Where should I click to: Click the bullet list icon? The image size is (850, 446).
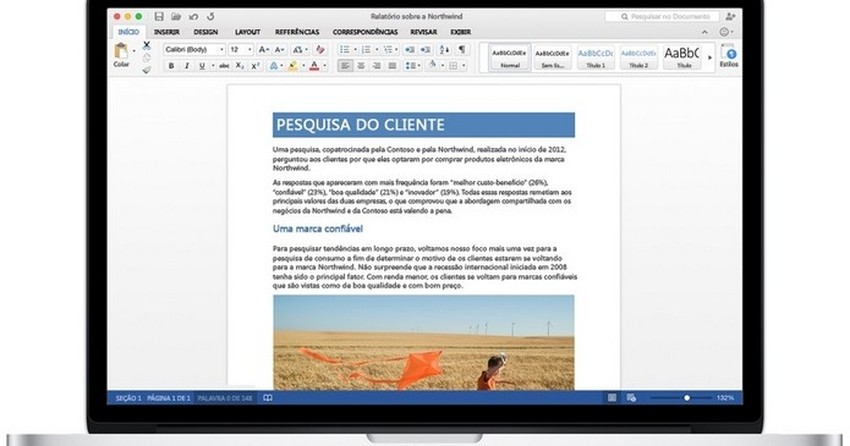(345, 49)
